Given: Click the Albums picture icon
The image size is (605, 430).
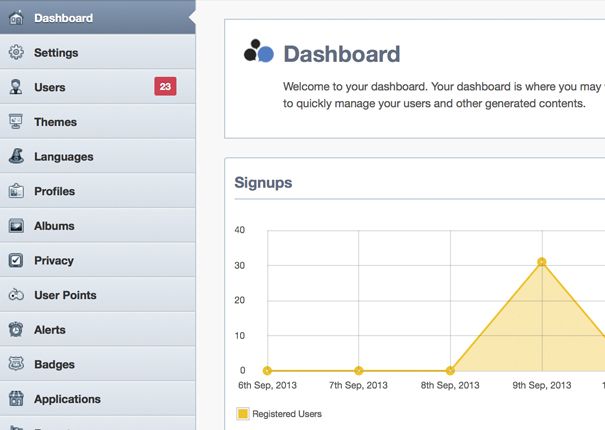Looking at the screenshot, I should coord(16,226).
